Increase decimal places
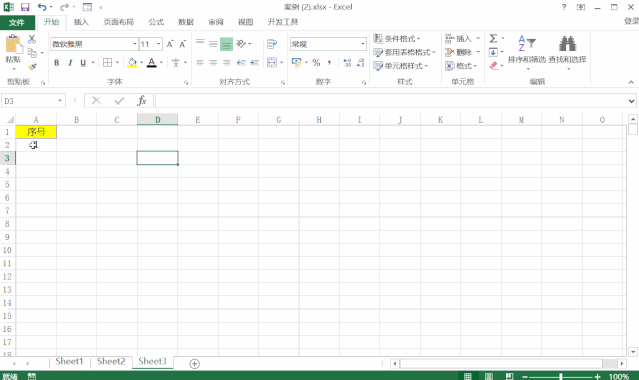639x380 pixels. pos(347,62)
